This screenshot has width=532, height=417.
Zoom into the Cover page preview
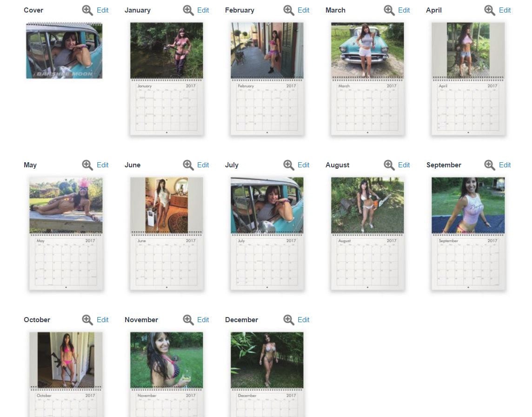(87, 10)
